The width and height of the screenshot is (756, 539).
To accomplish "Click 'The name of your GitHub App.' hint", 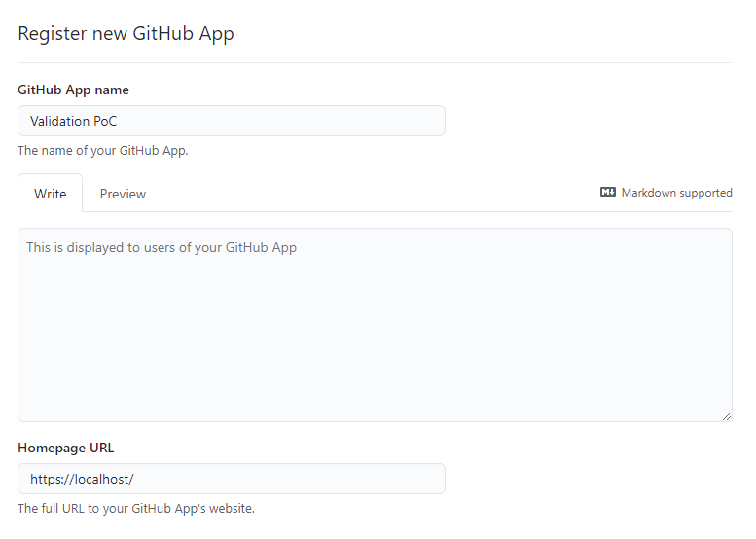I will pos(103,151).
